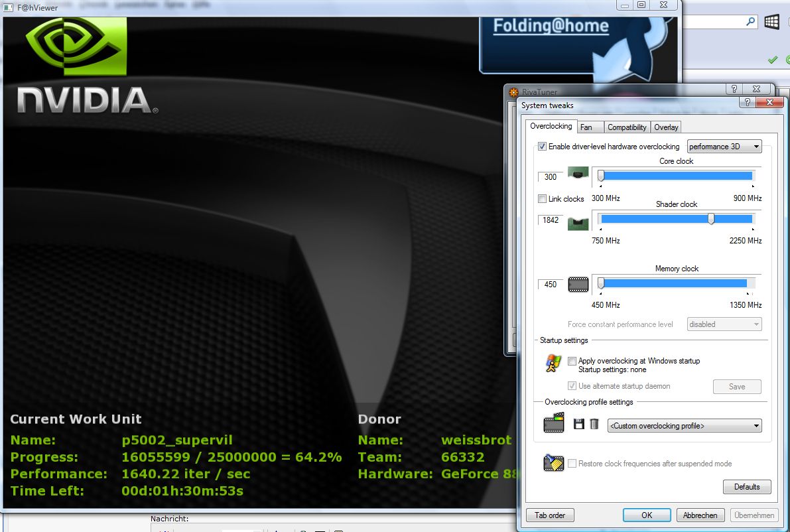Click performance value 1640.22 iter / sec
The height and width of the screenshot is (532, 790).
click(x=186, y=474)
